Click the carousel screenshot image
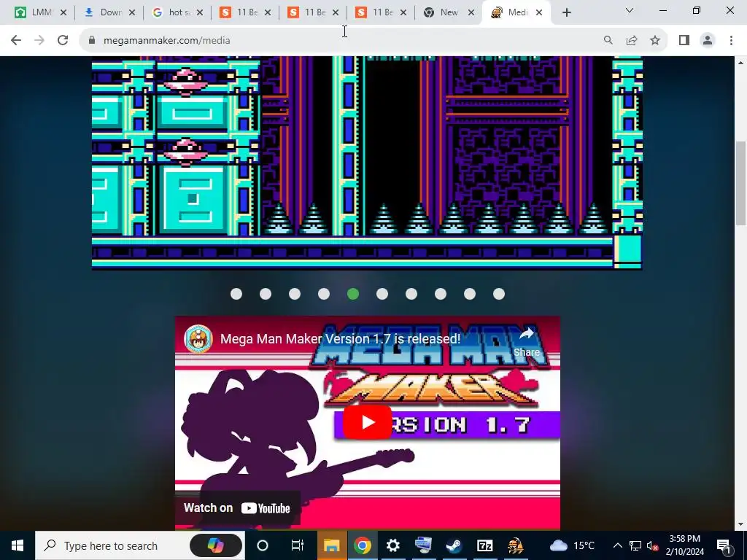The width and height of the screenshot is (747, 560). pos(367,163)
